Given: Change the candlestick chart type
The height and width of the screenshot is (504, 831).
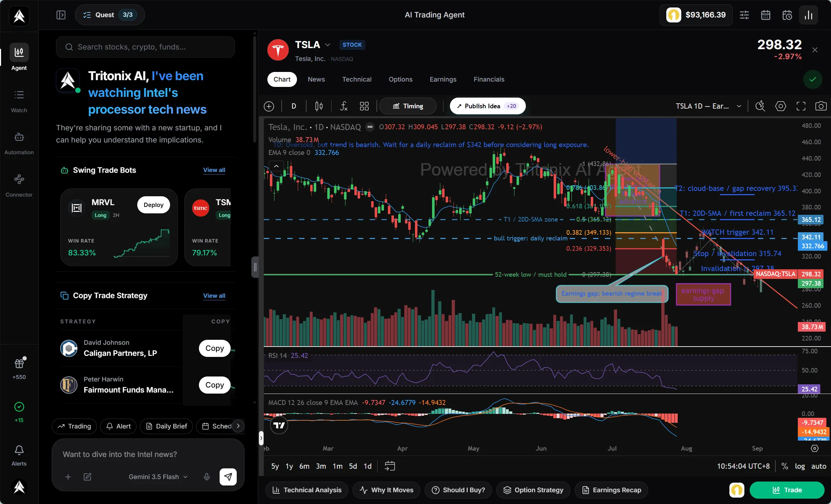Looking at the screenshot, I should click(x=319, y=106).
